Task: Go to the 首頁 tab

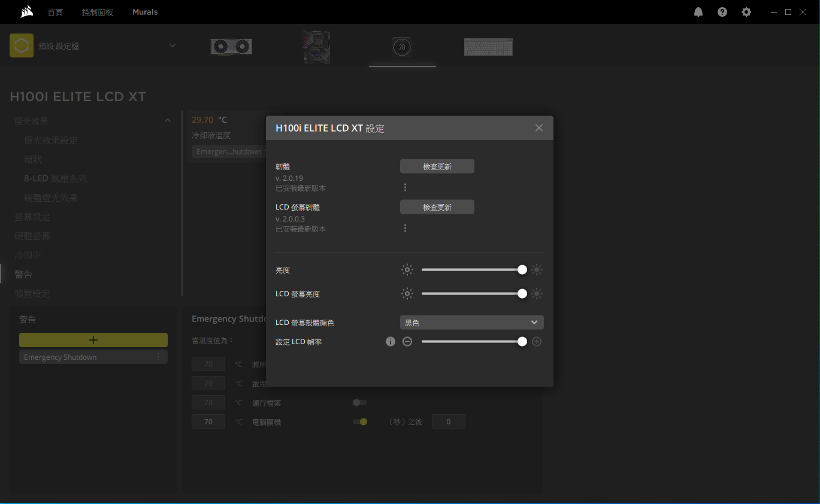Action: (55, 12)
